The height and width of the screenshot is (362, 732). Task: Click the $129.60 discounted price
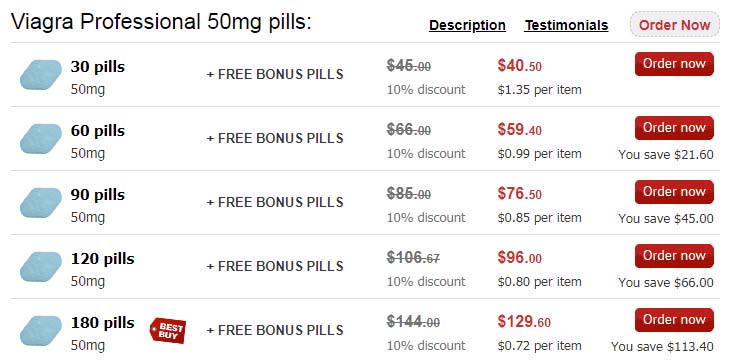click(524, 322)
